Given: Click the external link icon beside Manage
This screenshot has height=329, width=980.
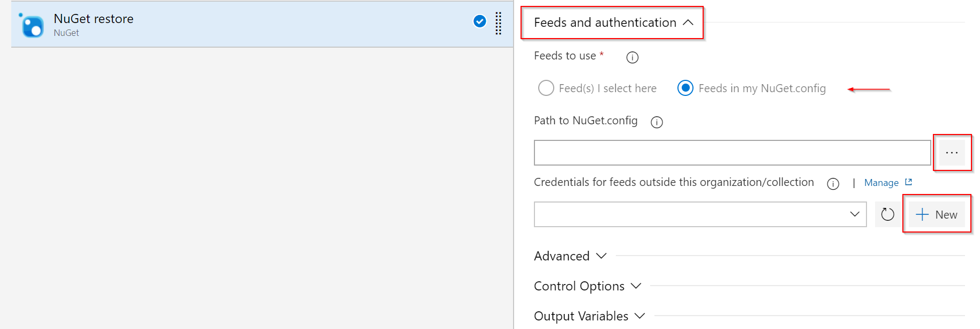Looking at the screenshot, I should 908,182.
